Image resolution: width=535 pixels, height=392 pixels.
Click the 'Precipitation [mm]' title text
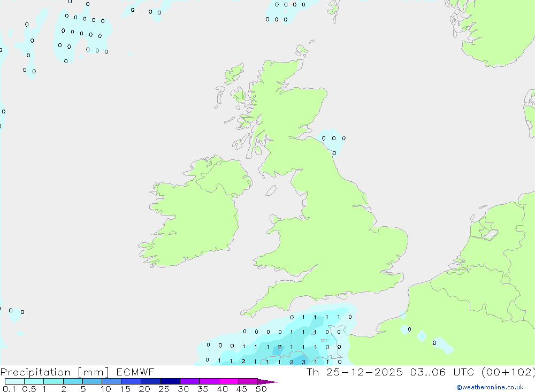pyautogui.click(x=55, y=372)
